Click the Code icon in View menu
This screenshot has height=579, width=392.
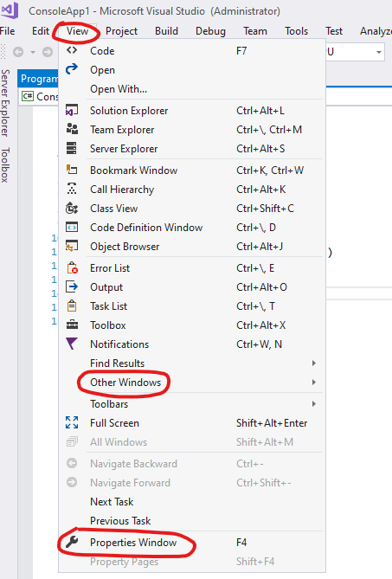point(72,50)
